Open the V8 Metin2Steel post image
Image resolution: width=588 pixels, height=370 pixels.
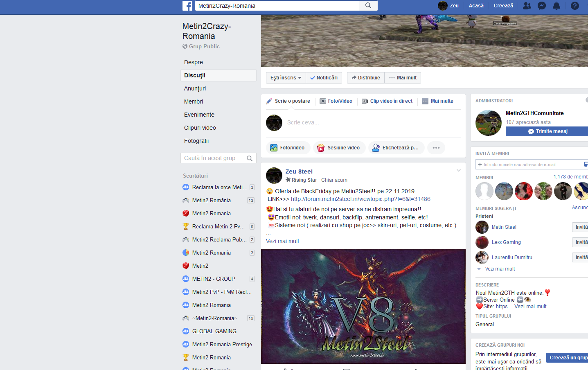(363, 306)
